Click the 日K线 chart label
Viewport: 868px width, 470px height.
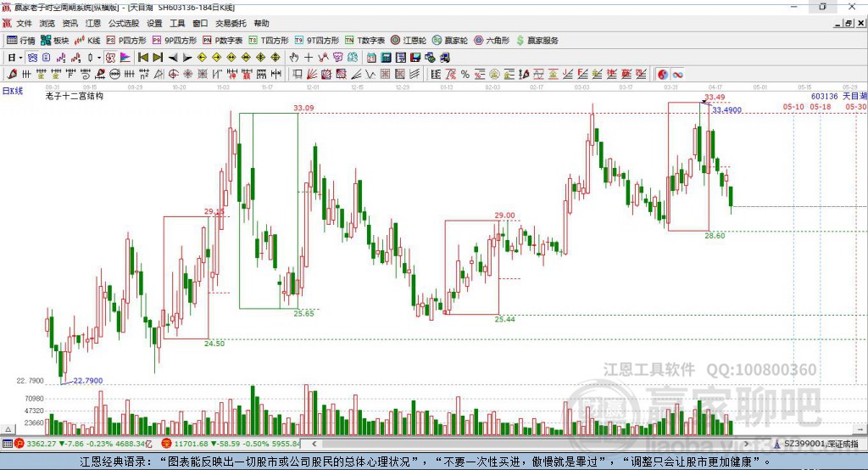13,91
